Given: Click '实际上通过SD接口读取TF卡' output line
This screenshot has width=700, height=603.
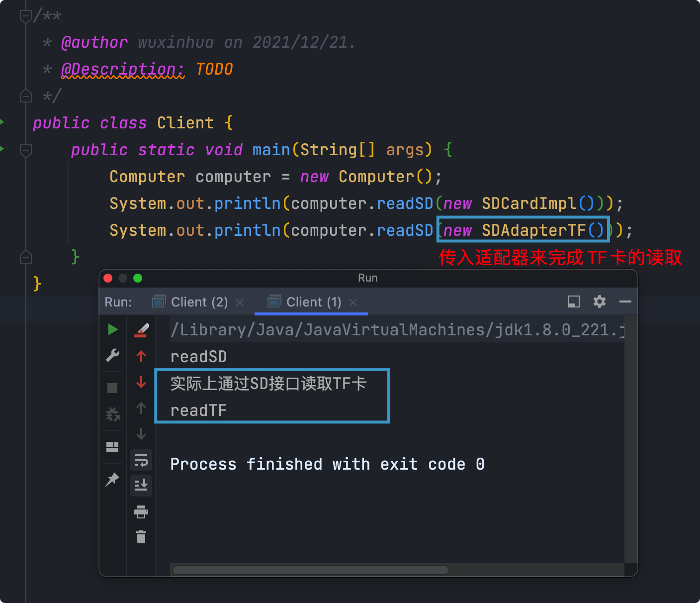Looking at the screenshot, I should [268, 384].
